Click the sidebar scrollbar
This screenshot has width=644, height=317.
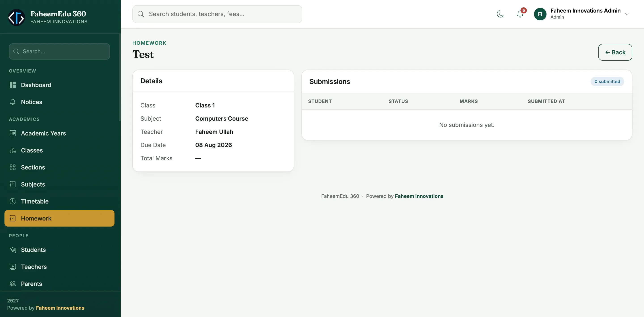tap(119, 77)
